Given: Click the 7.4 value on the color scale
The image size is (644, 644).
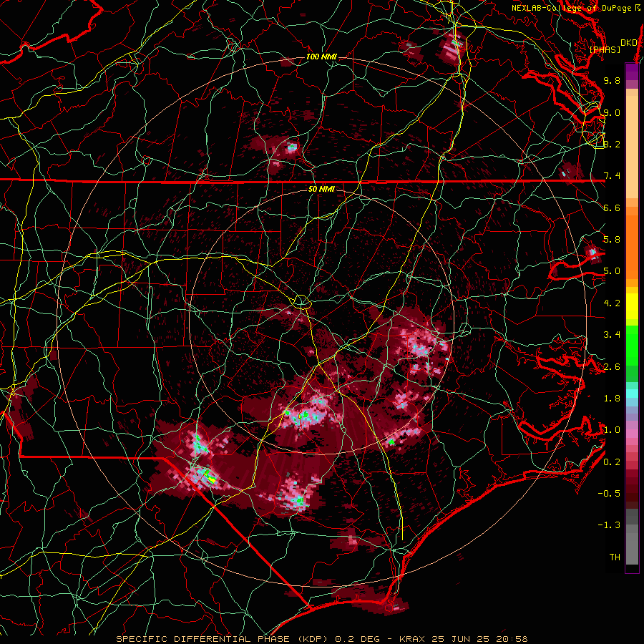Looking at the screenshot, I should pyautogui.click(x=612, y=176).
